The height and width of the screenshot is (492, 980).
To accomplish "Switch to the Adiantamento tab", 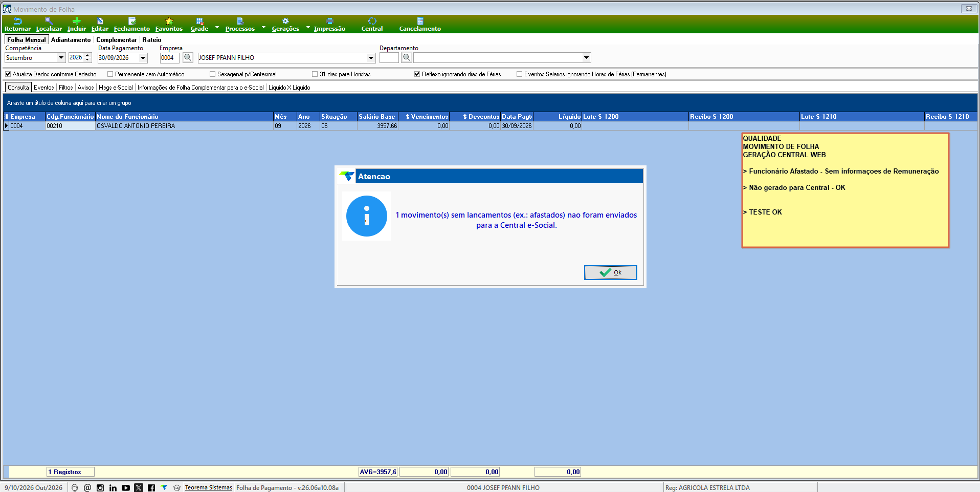I will 71,40.
